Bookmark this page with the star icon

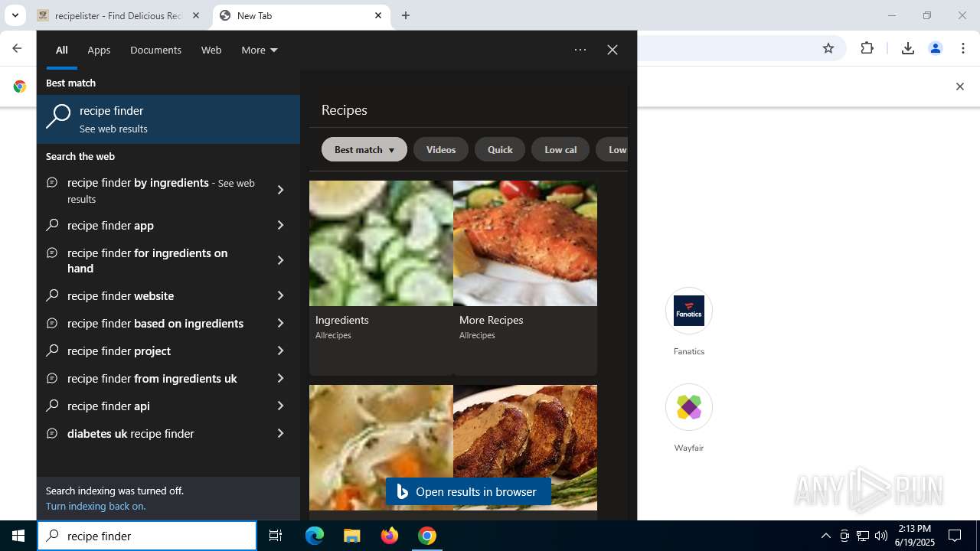(x=828, y=48)
